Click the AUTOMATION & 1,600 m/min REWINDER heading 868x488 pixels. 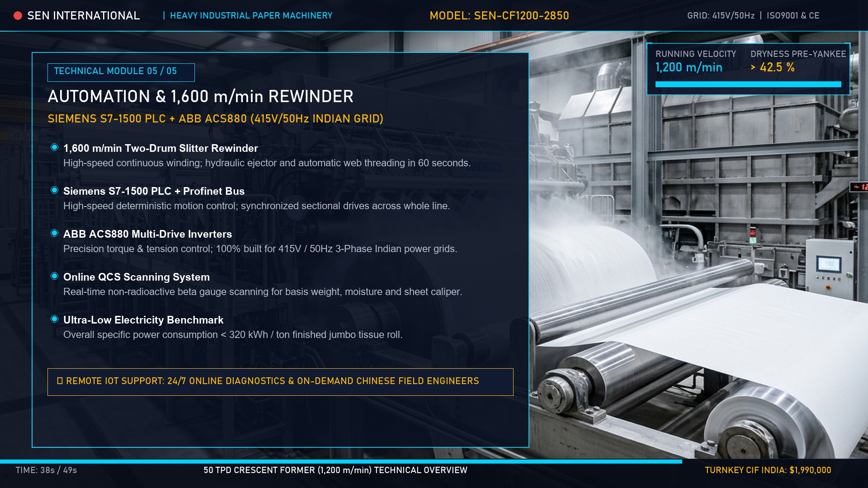200,97
